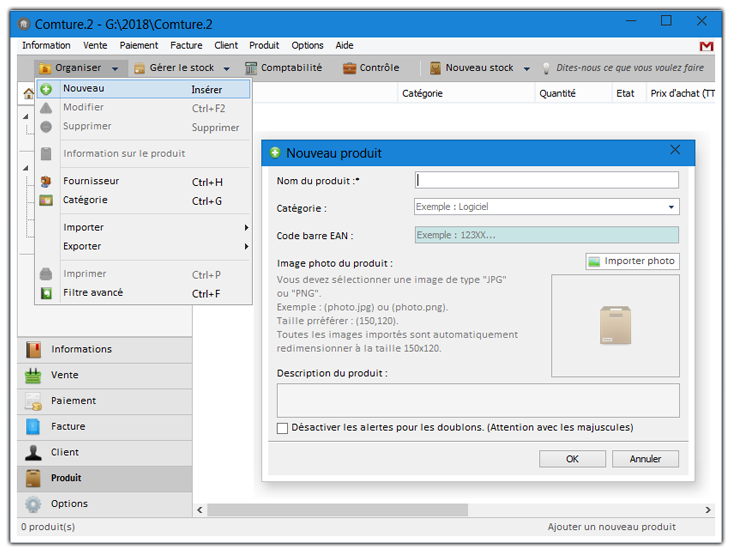Screen dimensions: 732x553
Task: Click the Filtre avancé icon
Action: [x=46, y=293]
